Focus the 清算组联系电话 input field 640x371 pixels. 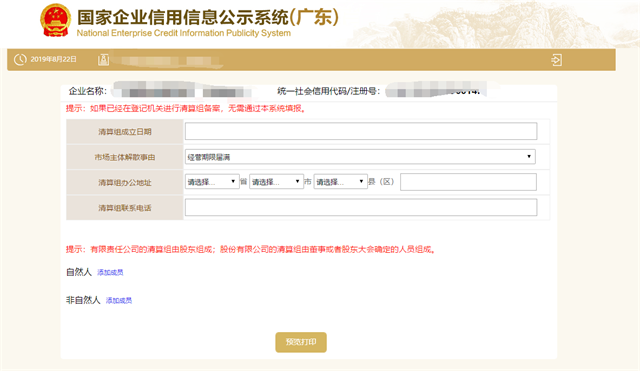(x=361, y=207)
